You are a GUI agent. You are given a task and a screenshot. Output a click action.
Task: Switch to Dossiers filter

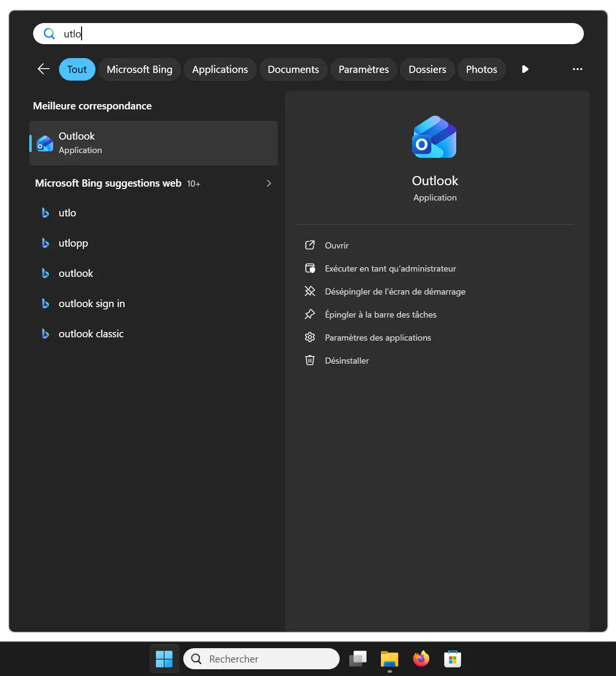[x=427, y=70]
